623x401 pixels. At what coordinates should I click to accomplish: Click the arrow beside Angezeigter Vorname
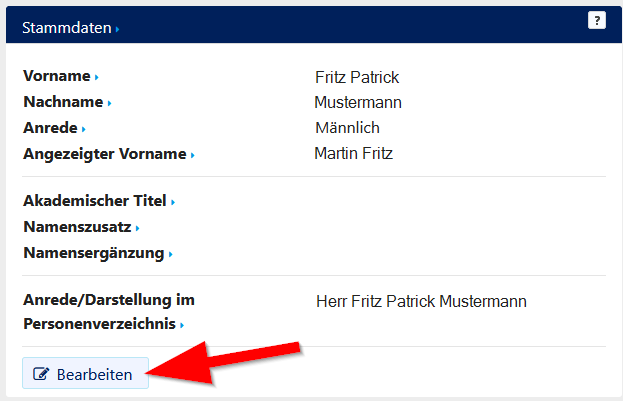(192, 155)
